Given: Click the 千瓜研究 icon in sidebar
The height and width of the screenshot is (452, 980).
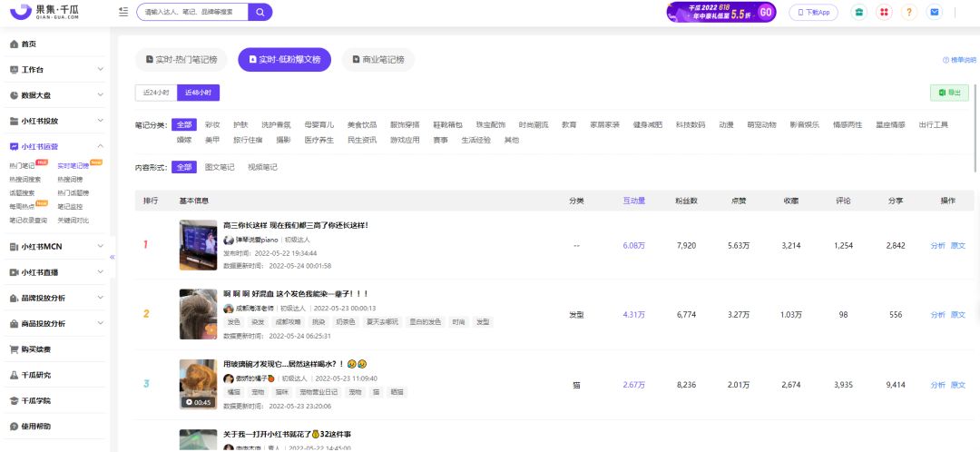Looking at the screenshot, I should pyautogui.click(x=14, y=375).
